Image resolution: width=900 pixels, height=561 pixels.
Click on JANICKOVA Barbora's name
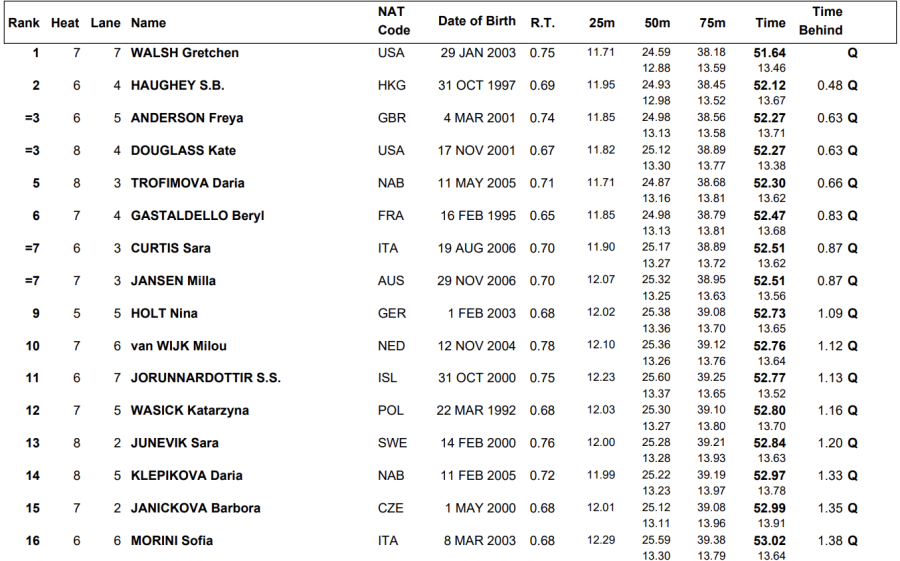(x=195, y=508)
